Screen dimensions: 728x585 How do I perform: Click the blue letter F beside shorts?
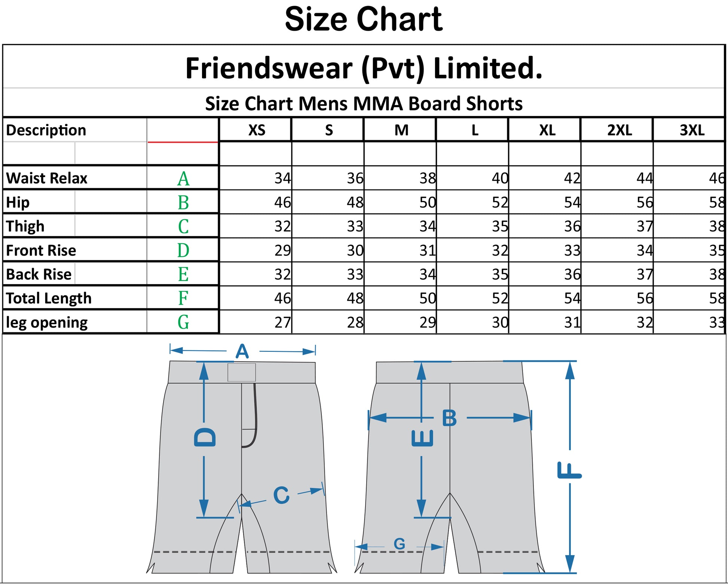point(569,470)
